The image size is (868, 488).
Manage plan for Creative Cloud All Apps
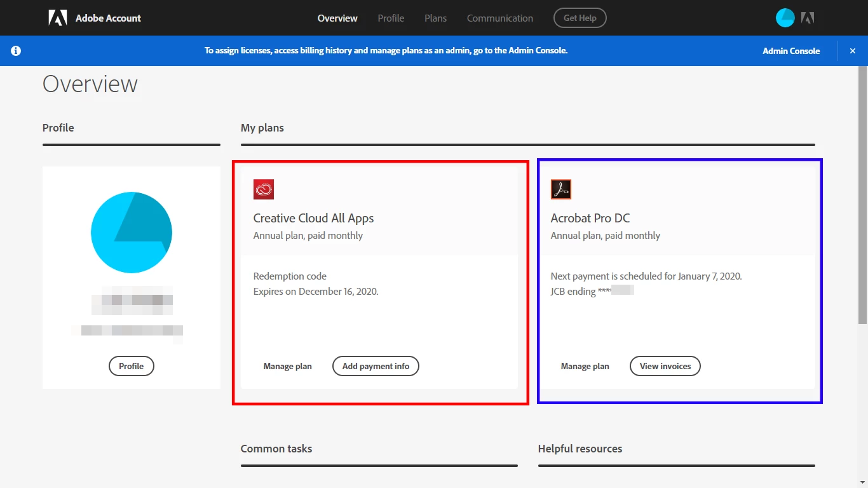(288, 366)
